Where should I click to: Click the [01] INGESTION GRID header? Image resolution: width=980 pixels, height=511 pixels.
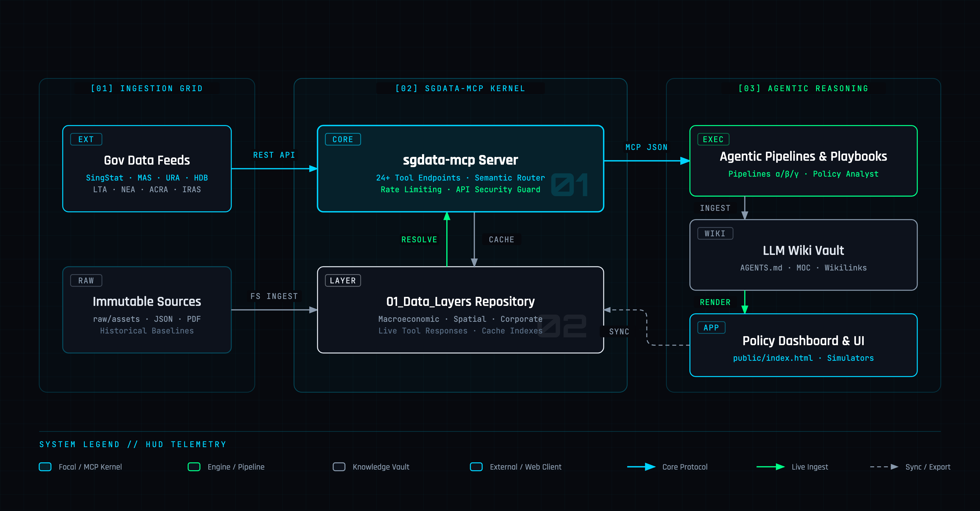147,89
